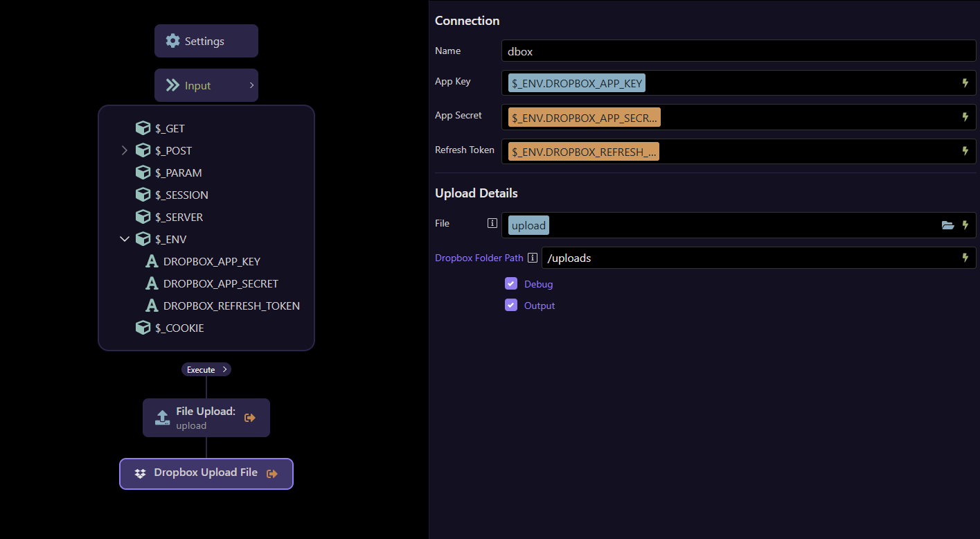Click the folder browse icon in File field
Viewport: 980px width, 539px height.
[947, 225]
